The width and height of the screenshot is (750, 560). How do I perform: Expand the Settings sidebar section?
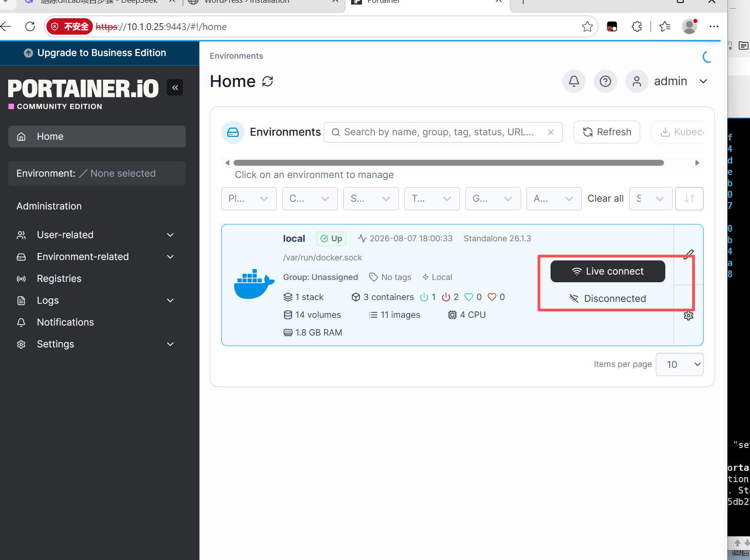click(x=97, y=344)
